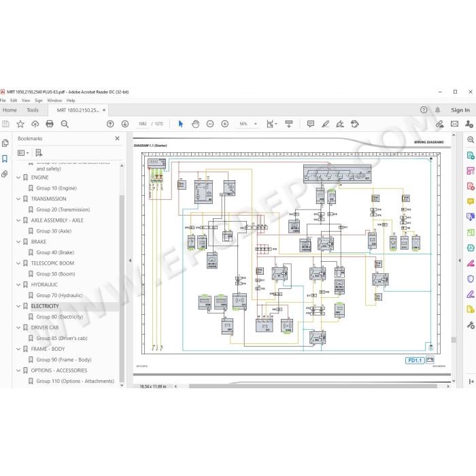
Task: Open bookmark Group 70 (Hydraulic)
Action: (x=60, y=295)
